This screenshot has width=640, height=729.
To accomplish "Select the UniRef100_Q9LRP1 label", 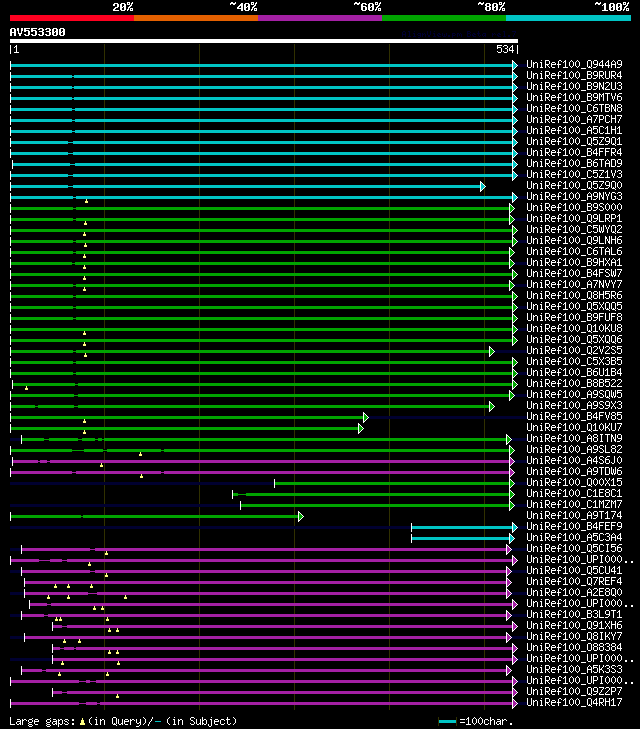I will pyautogui.click(x=574, y=219).
